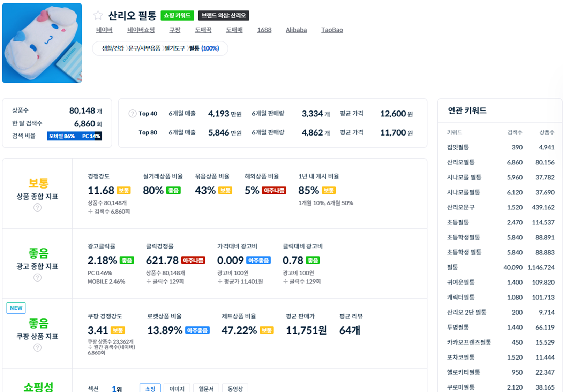Click 투명필통 in related keywords
The height and width of the screenshot is (392, 563).
pyautogui.click(x=458, y=327)
